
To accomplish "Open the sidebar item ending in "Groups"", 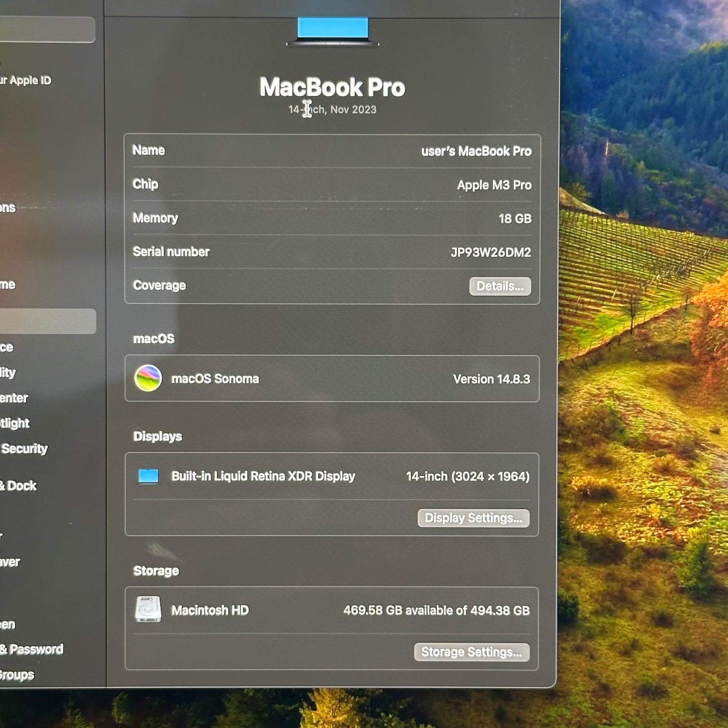I will 17,675.
